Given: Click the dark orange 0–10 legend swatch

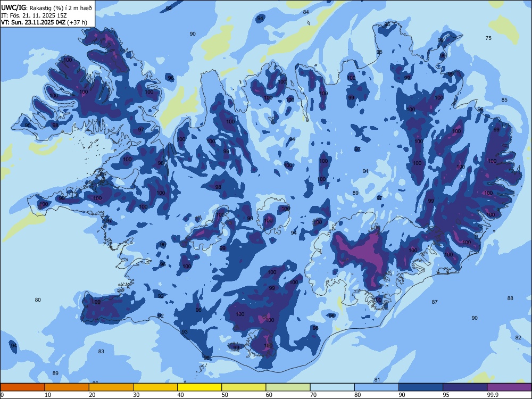Looking at the screenshot, I should pyautogui.click(x=22, y=387).
